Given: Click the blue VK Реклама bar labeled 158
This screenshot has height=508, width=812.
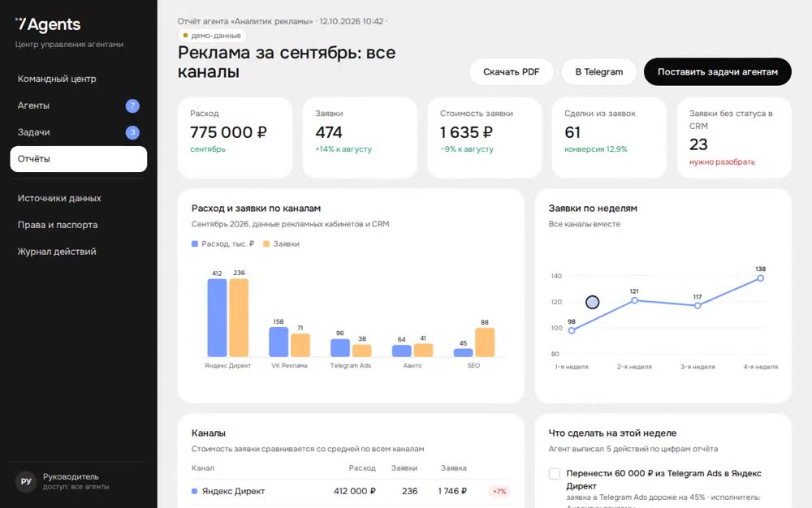Looking at the screenshot, I should (279, 342).
